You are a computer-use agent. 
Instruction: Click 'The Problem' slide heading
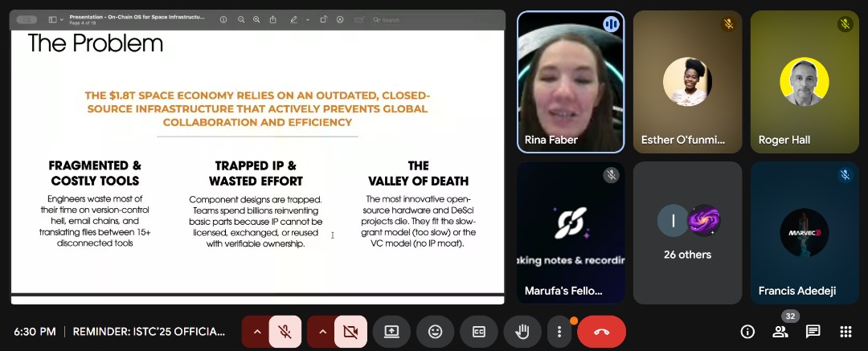95,43
